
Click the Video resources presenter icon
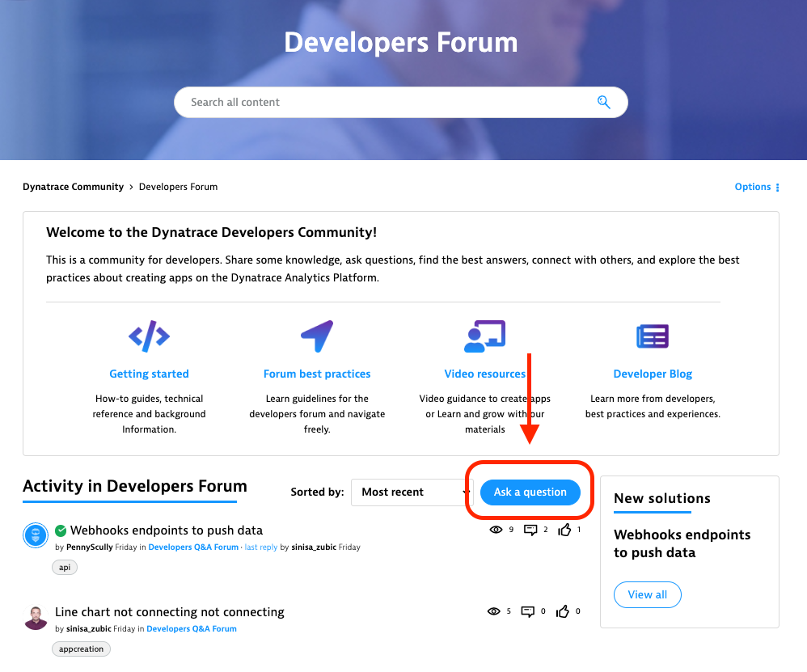point(484,336)
